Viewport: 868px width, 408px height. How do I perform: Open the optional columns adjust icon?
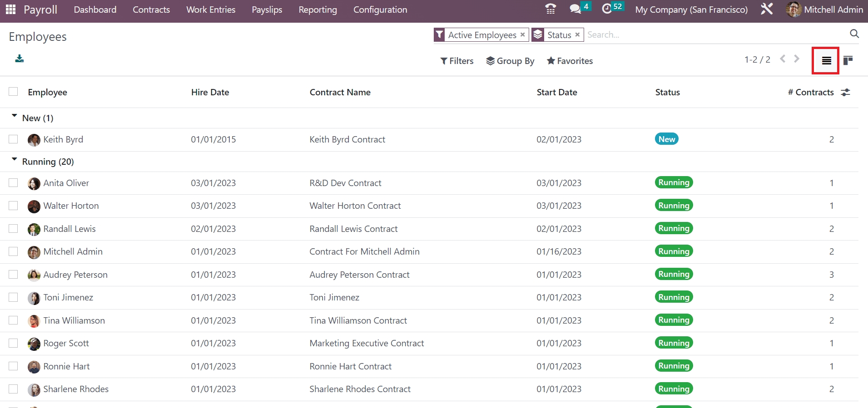845,93
